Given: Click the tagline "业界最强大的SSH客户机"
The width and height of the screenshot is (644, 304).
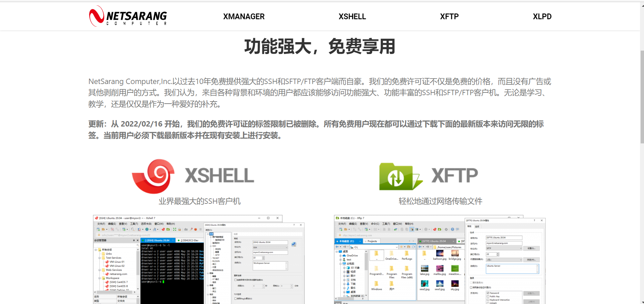Looking at the screenshot, I should tap(200, 201).
